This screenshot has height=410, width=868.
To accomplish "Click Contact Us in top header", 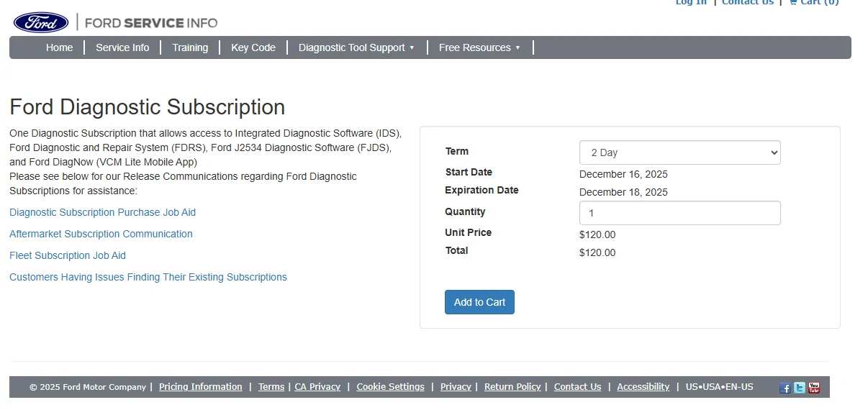I will [x=748, y=2].
